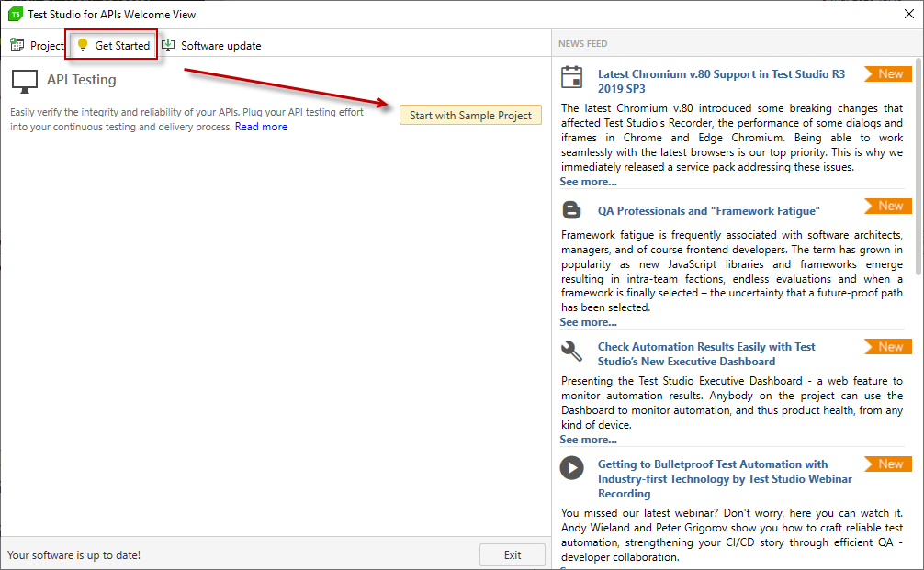Switch to the Get Started tab

(x=114, y=45)
